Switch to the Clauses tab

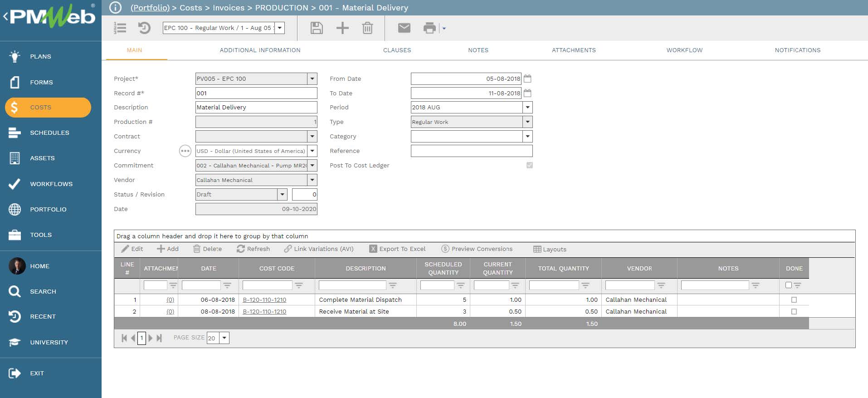(x=397, y=50)
